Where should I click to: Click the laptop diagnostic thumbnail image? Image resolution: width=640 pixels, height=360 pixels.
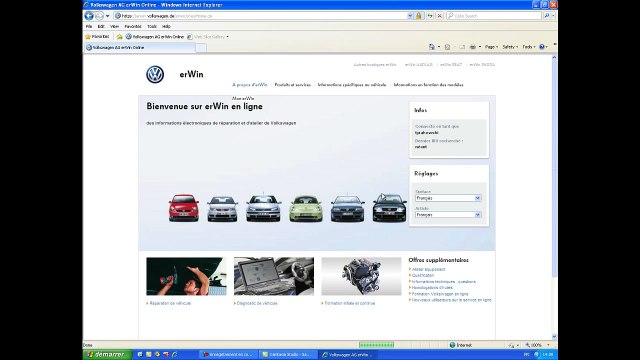(274, 276)
